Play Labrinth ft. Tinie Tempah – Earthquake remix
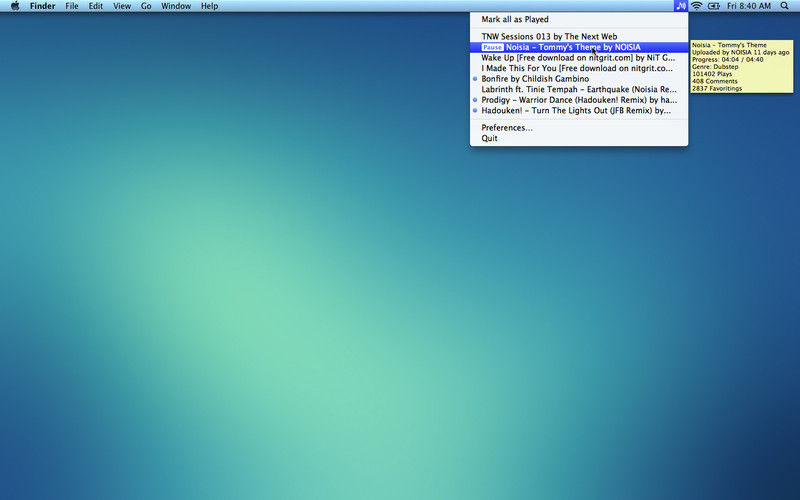 click(x=579, y=89)
